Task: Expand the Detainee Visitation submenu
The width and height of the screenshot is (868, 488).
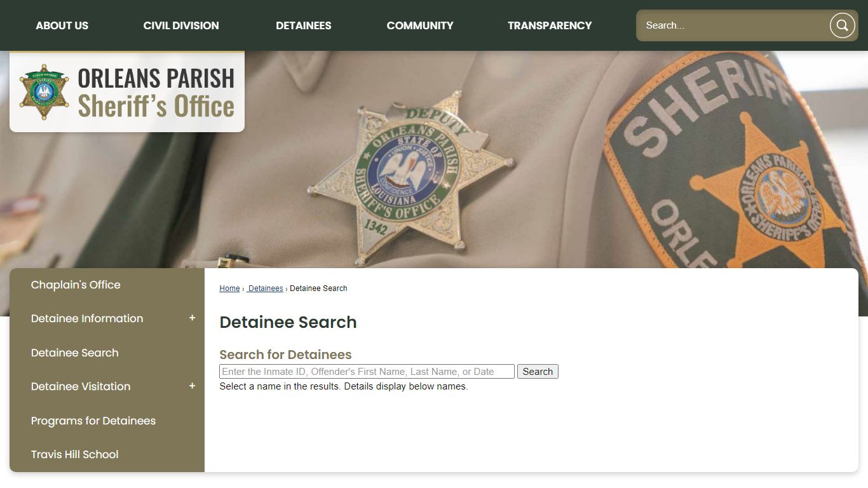Action: point(192,386)
